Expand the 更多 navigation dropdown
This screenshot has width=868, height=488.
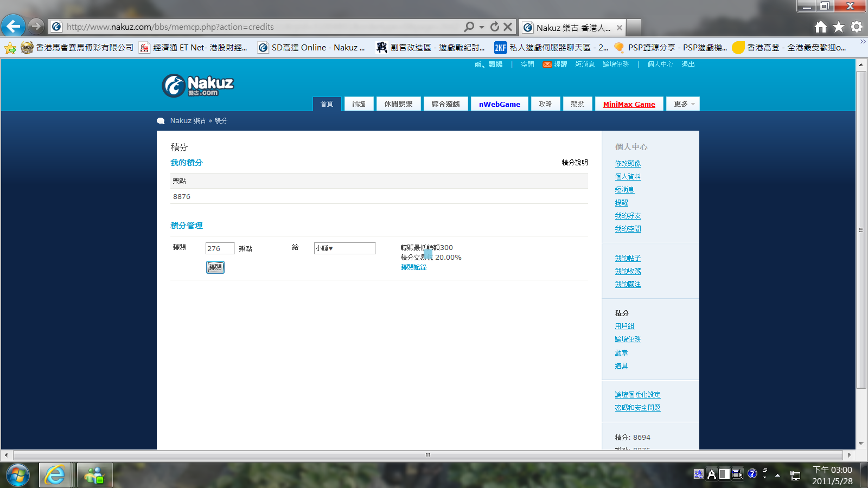683,104
